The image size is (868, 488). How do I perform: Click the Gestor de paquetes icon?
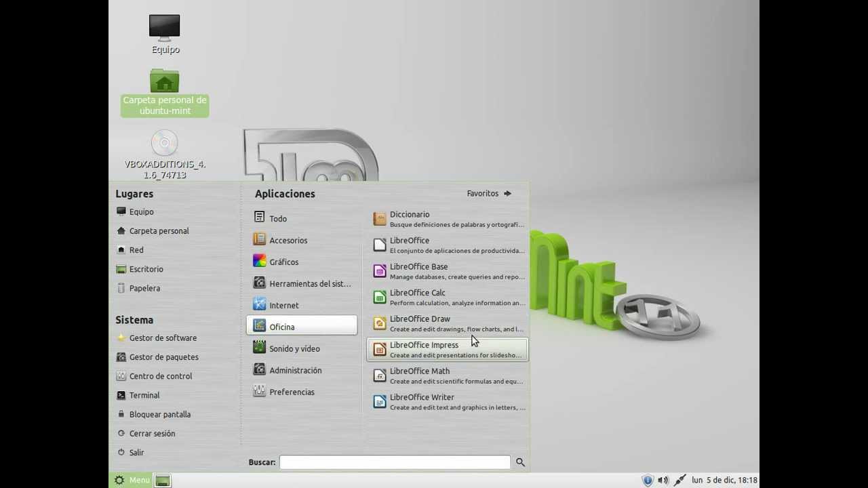121,357
